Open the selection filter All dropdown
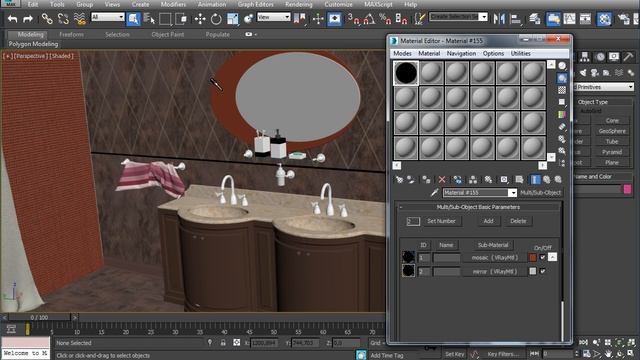The width and height of the screenshot is (640, 360). tap(108, 17)
